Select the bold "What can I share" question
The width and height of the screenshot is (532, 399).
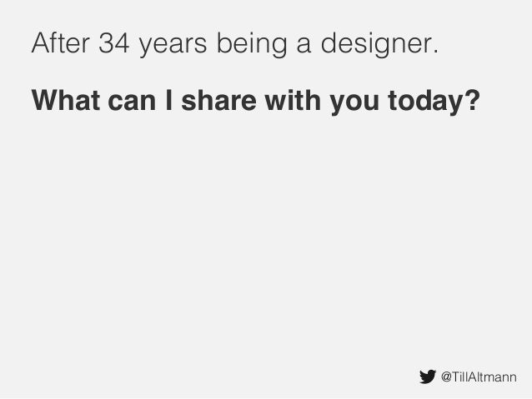[255, 102]
